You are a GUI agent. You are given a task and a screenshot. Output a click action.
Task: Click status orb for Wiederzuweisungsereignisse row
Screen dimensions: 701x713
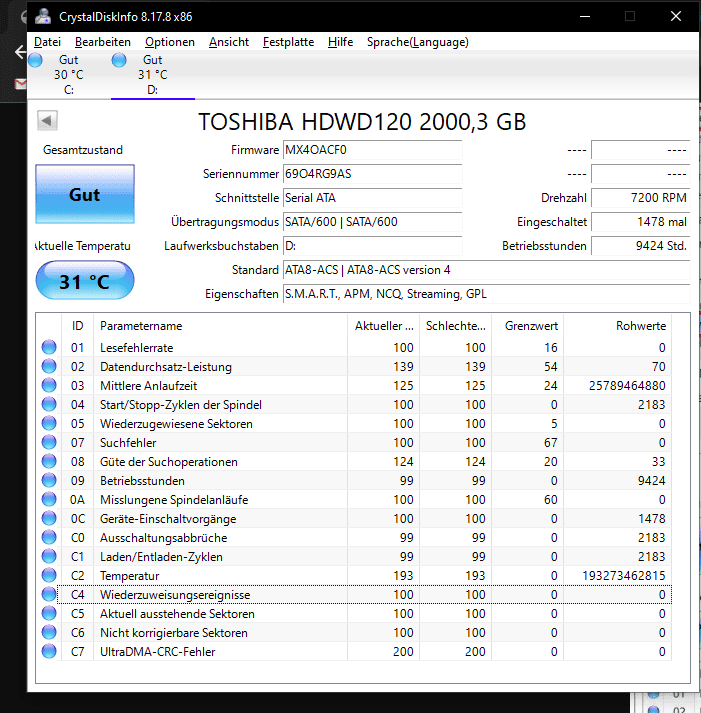[x=49, y=594]
